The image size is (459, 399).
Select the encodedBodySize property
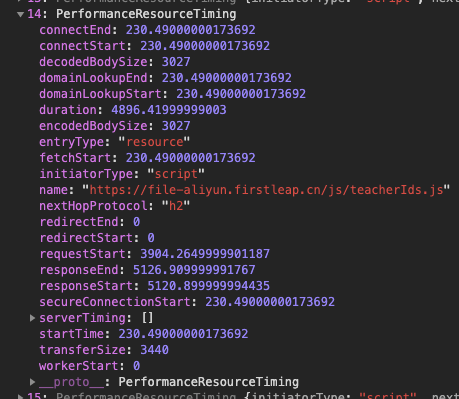pyautogui.click(x=93, y=126)
